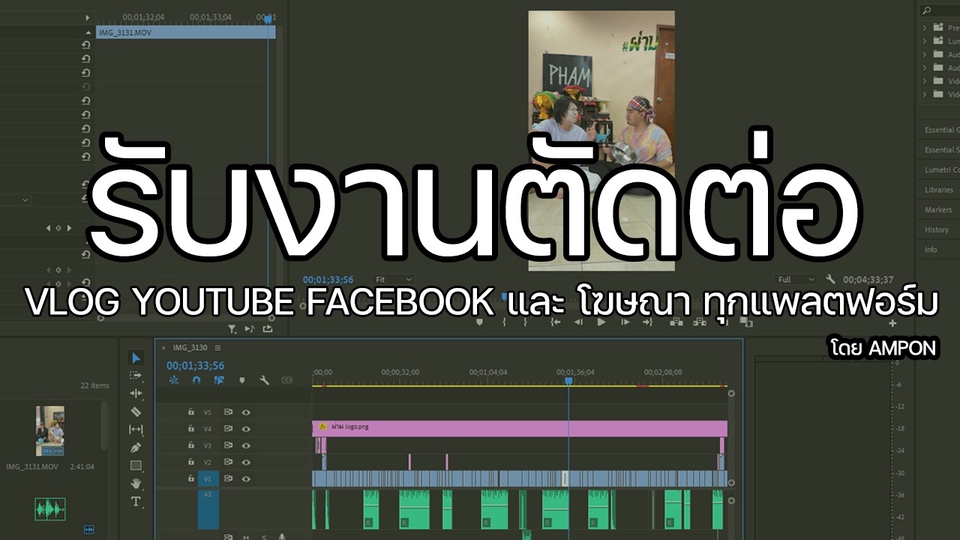Viewport: 960px width, 540px height.
Task: Step back one frame
Action: [x=579, y=322]
